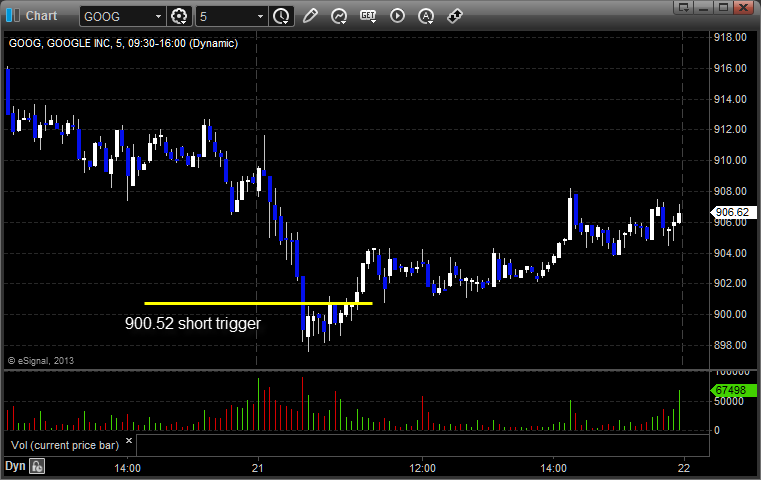Click the 918.00 price axis label
The width and height of the screenshot is (761, 480).
(x=730, y=37)
